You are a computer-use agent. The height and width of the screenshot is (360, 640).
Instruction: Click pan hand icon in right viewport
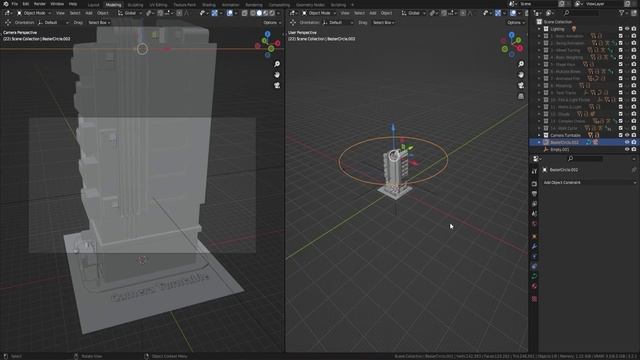(521, 75)
